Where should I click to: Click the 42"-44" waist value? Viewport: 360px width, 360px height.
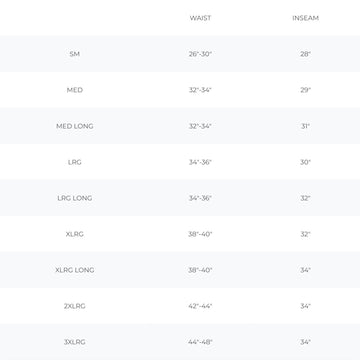click(x=200, y=306)
